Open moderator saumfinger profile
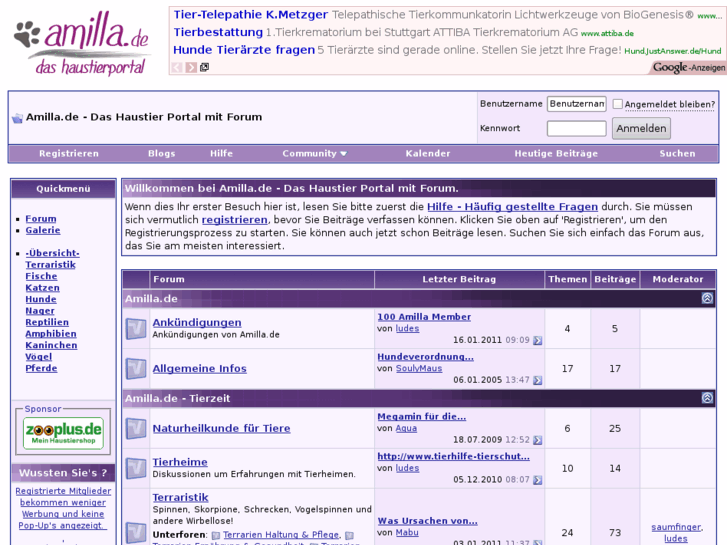727x545 pixels. 676,527
